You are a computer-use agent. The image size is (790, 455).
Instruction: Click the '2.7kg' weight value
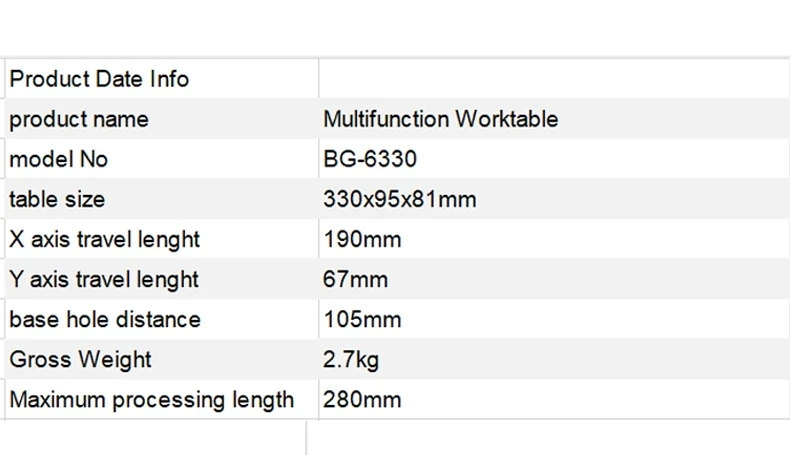click(x=351, y=359)
